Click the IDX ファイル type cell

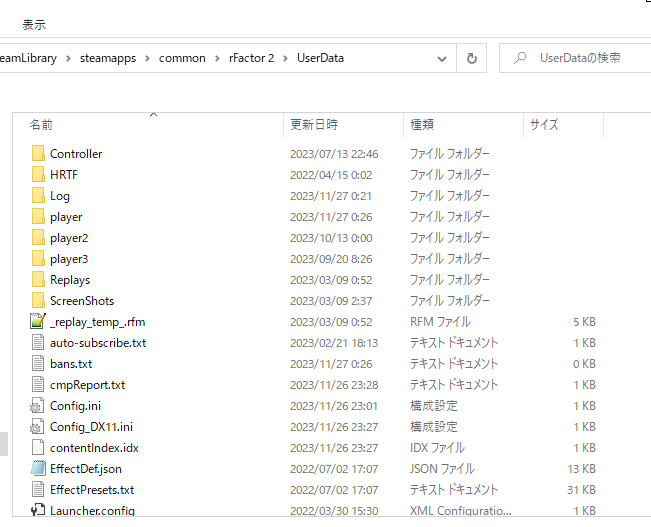(x=437, y=448)
